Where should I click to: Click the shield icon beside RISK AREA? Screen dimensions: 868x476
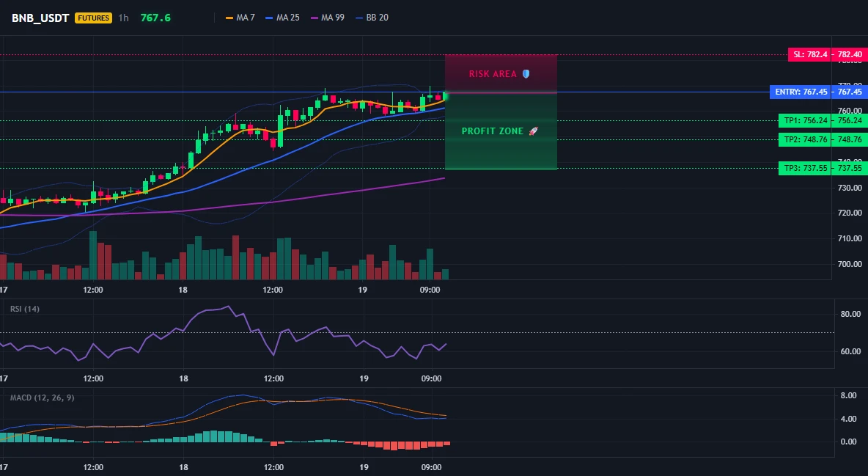pyautogui.click(x=526, y=73)
